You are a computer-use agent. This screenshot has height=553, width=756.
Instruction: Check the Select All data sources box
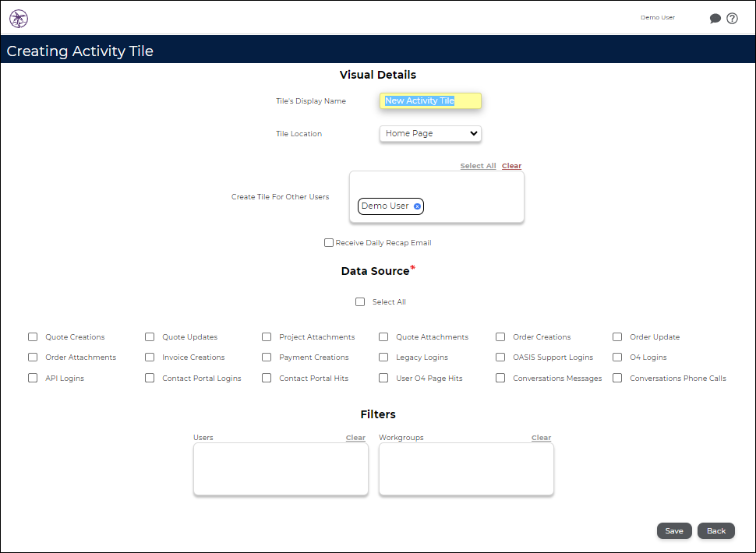[x=360, y=301]
